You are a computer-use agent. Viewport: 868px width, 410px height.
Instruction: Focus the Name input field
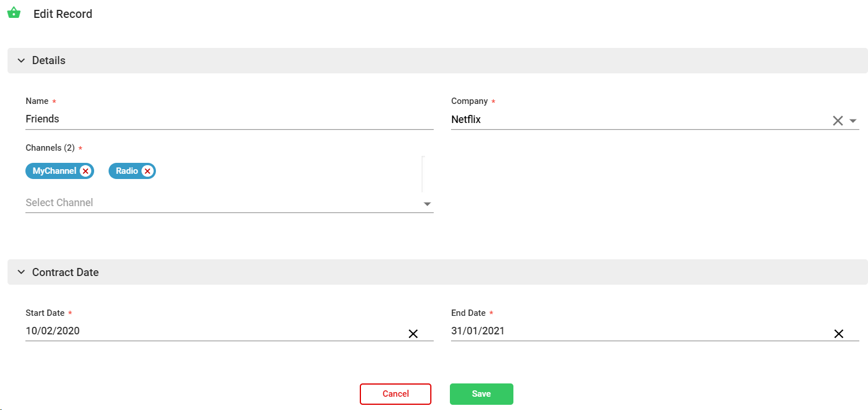[x=229, y=119]
